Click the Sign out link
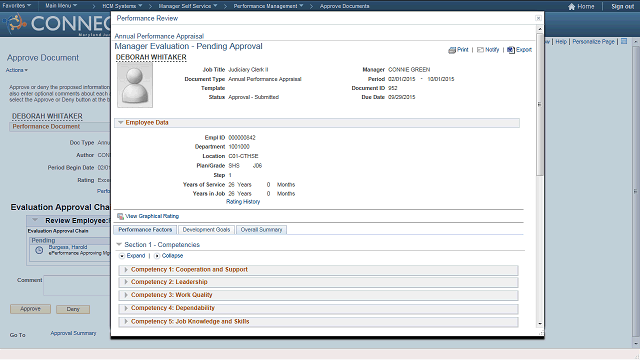The height and width of the screenshot is (360, 640). click(622, 7)
